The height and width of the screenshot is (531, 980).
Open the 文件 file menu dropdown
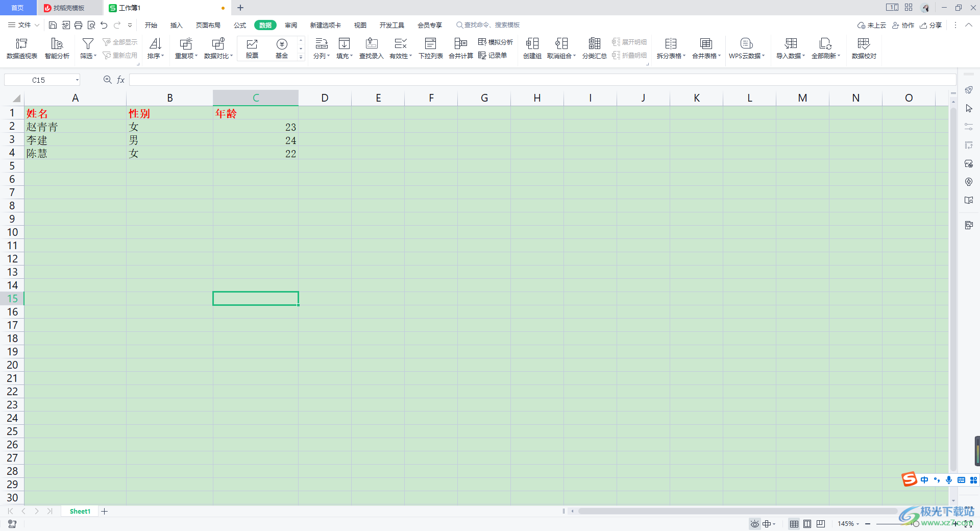(x=23, y=25)
